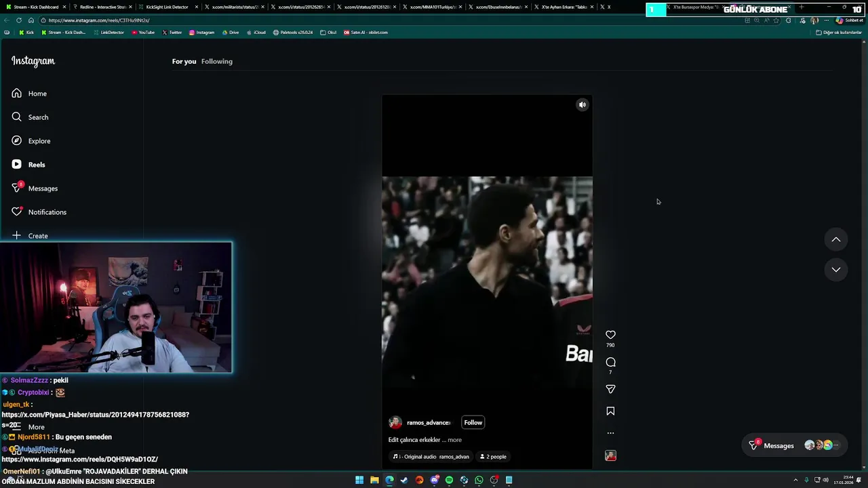Follow the ramos_advance account
868x488 pixels.
pyautogui.click(x=473, y=423)
